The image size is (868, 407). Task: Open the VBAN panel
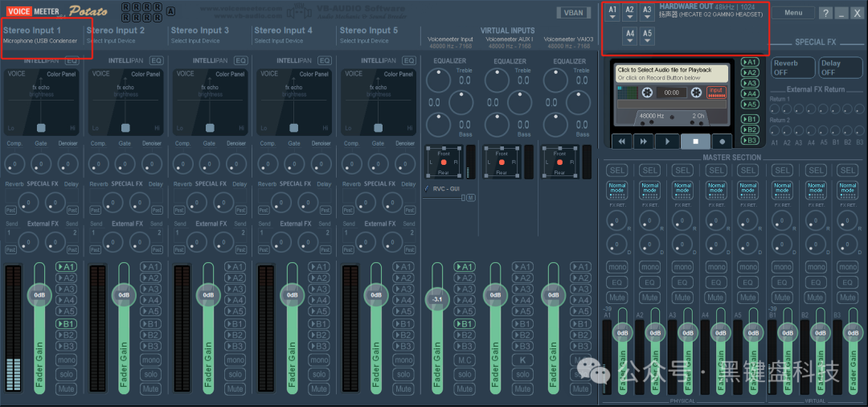pyautogui.click(x=574, y=13)
